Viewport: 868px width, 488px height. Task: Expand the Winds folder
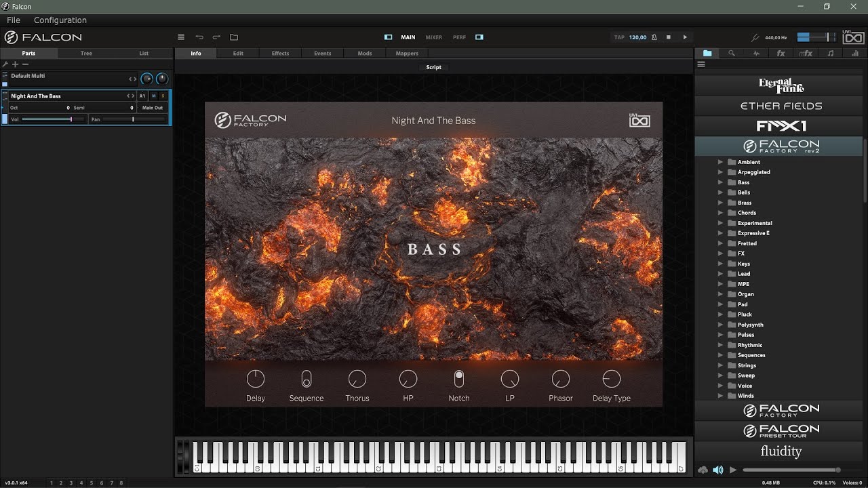click(721, 396)
